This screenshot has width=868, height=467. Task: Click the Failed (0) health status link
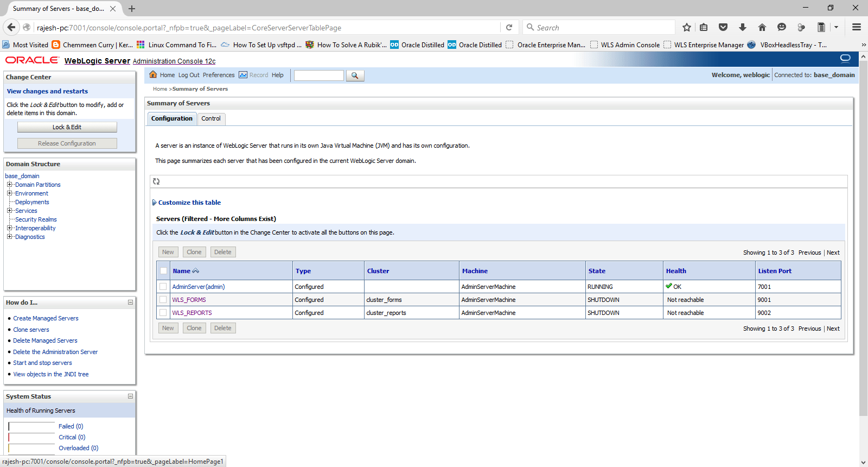tap(71, 426)
